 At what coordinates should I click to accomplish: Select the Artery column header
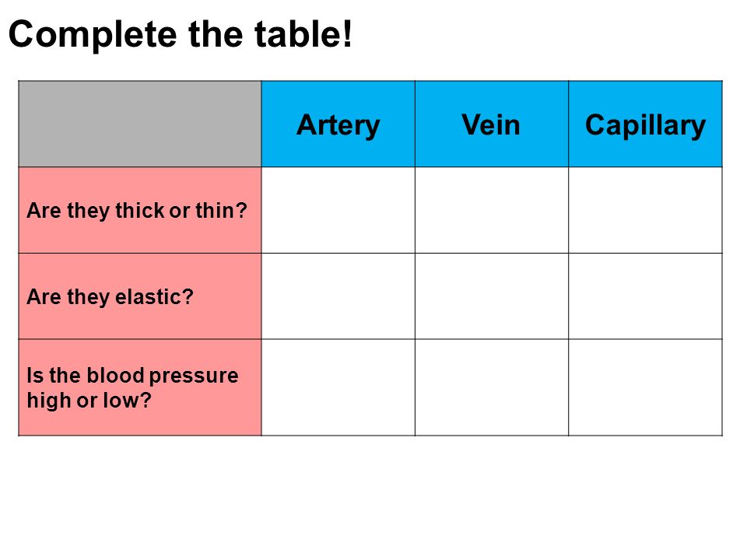coord(338,124)
